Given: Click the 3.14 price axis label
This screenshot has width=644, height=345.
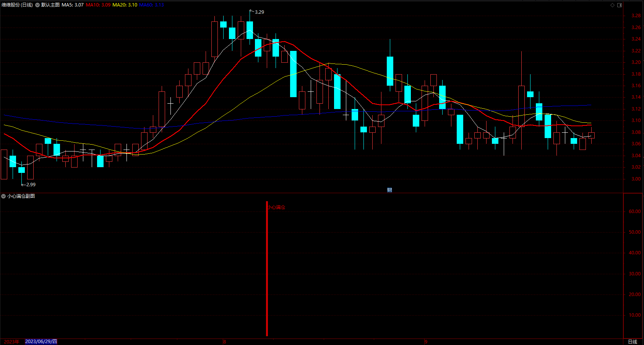Looking at the screenshot, I should pos(636,97).
